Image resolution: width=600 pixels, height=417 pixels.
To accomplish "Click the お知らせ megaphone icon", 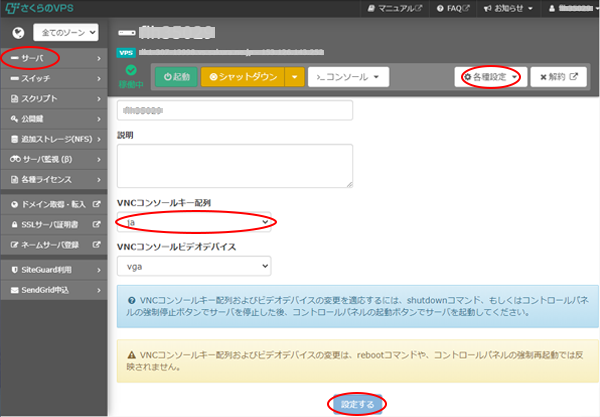I will point(488,8).
